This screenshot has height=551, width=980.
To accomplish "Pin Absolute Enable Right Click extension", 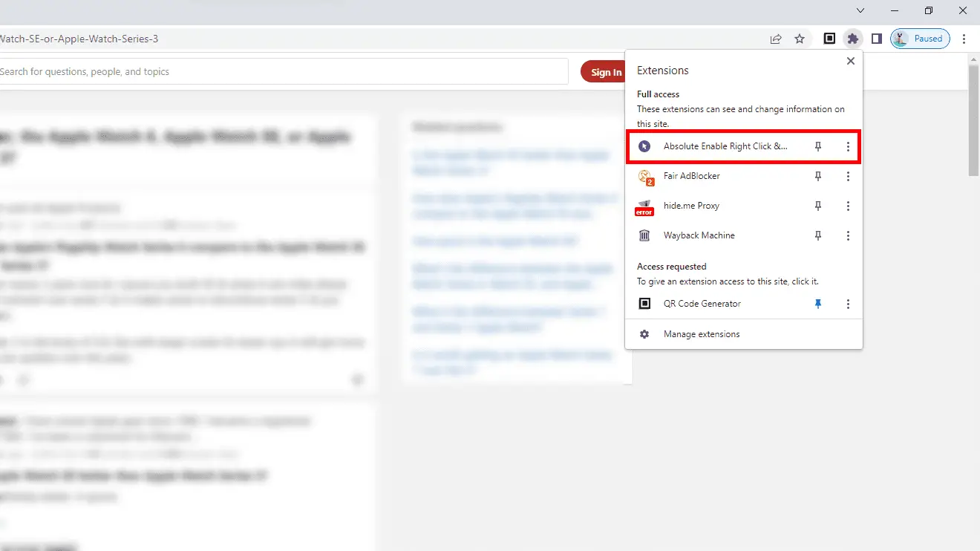I will (818, 146).
